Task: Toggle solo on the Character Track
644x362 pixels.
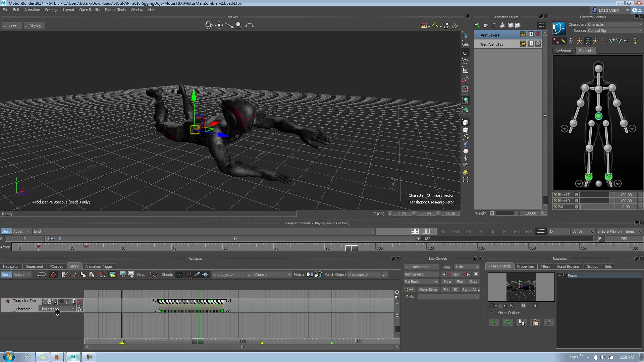Action: point(74,301)
